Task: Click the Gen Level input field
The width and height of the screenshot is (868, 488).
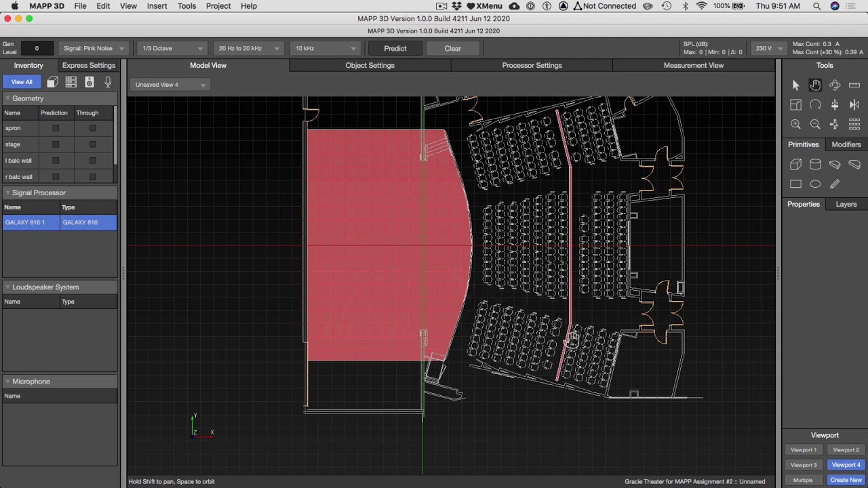Action: click(37, 48)
